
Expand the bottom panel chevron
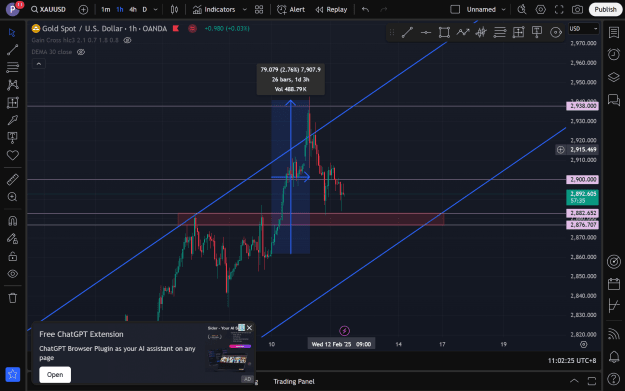pyautogui.click(x=574, y=381)
